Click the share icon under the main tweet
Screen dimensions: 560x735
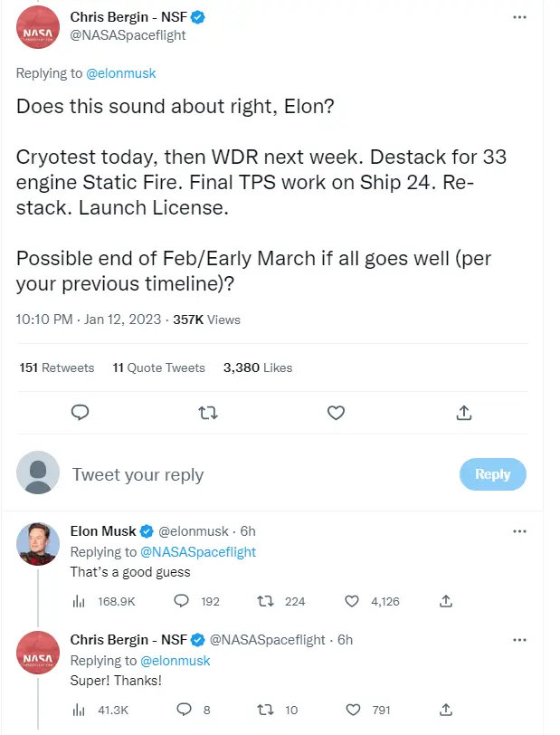click(463, 413)
